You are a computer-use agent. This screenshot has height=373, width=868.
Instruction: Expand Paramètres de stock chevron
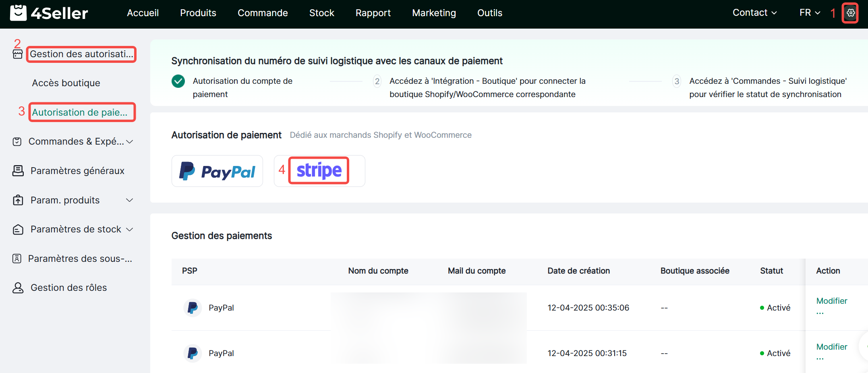(130, 230)
